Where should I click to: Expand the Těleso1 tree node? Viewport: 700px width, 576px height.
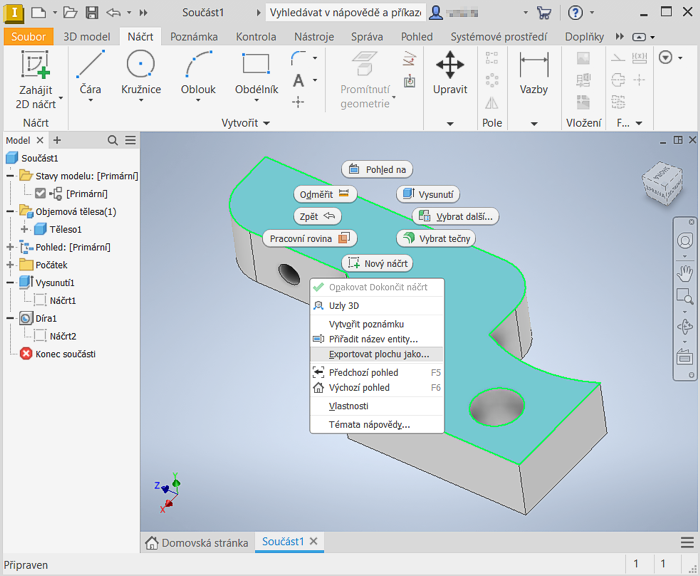[24, 229]
